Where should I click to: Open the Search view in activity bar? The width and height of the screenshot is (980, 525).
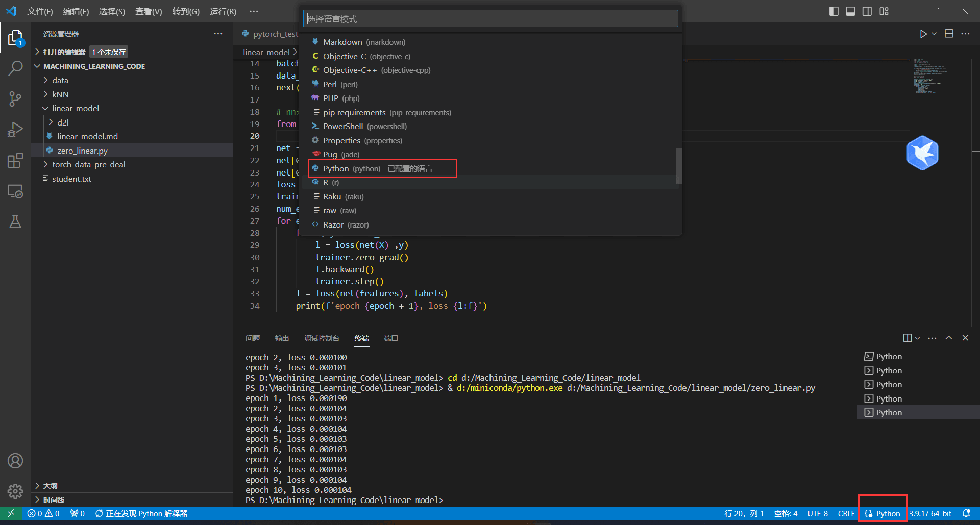point(15,68)
